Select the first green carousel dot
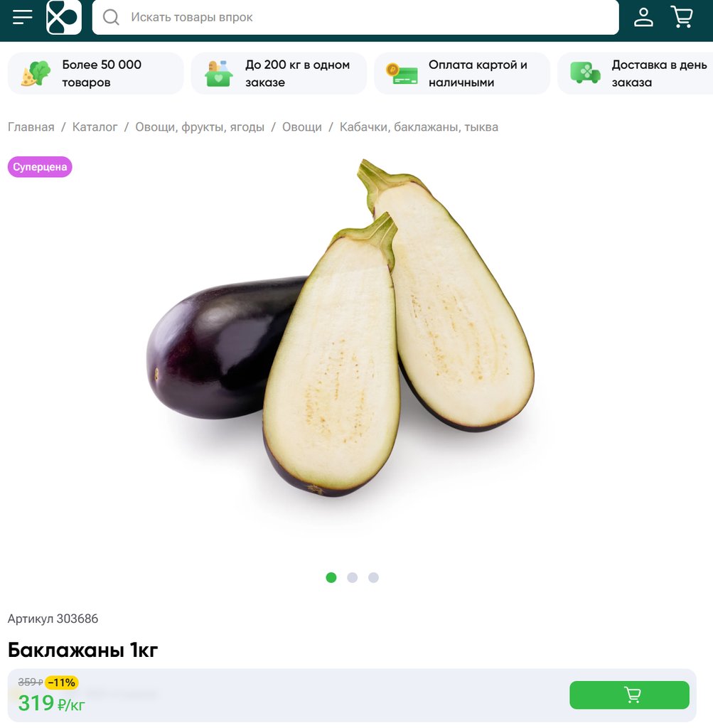 click(331, 577)
